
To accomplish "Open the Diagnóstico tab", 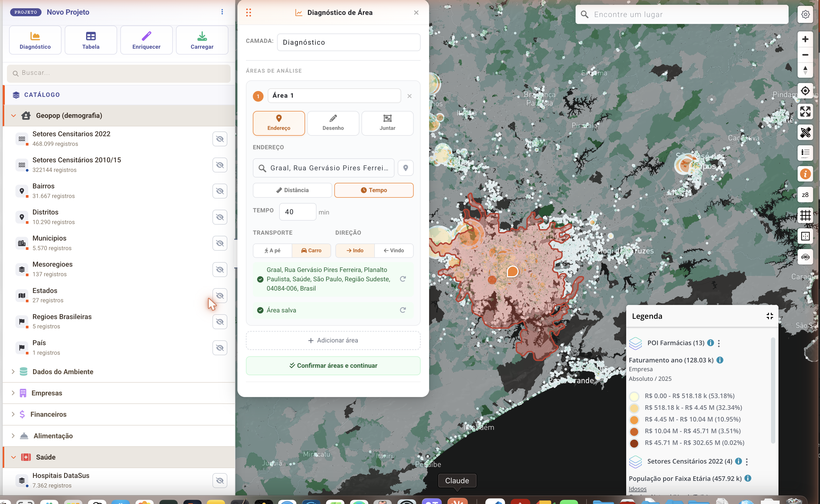I will click(x=35, y=40).
